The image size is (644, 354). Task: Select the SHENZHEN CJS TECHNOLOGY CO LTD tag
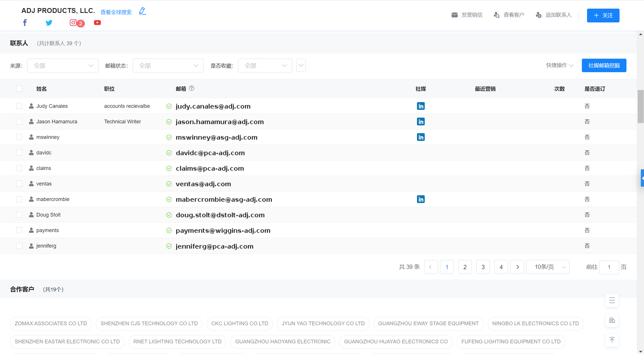click(x=149, y=324)
